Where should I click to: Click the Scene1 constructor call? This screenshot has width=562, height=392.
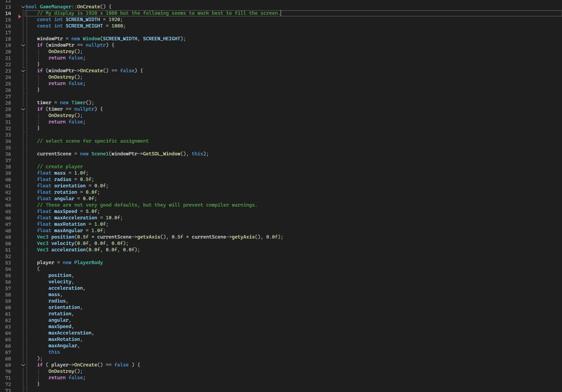coord(100,154)
